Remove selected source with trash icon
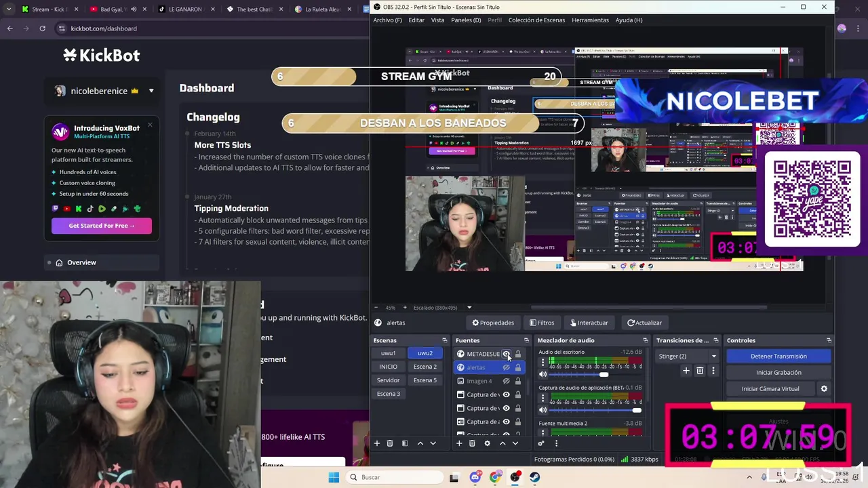 click(x=472, y=443)
